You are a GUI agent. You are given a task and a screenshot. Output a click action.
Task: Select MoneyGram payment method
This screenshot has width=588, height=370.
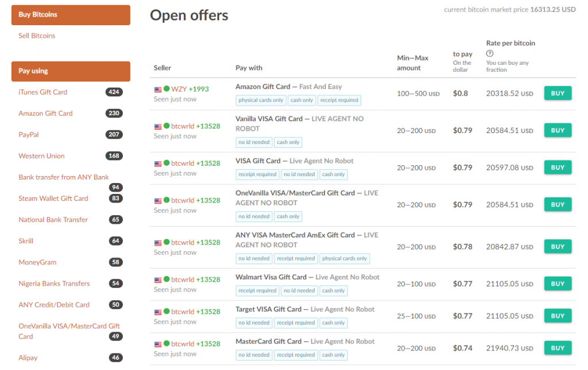pos(37,262)
